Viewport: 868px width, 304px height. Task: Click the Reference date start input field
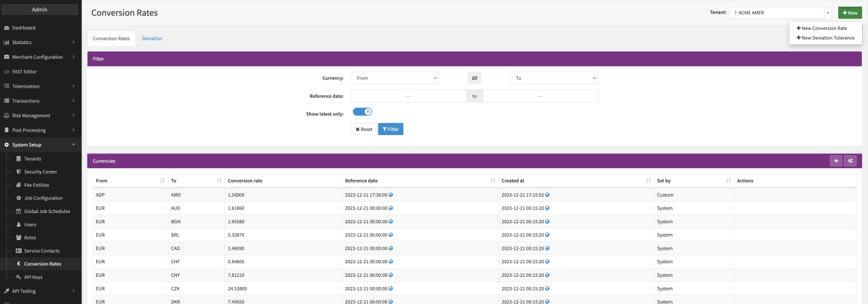(408, 96)
